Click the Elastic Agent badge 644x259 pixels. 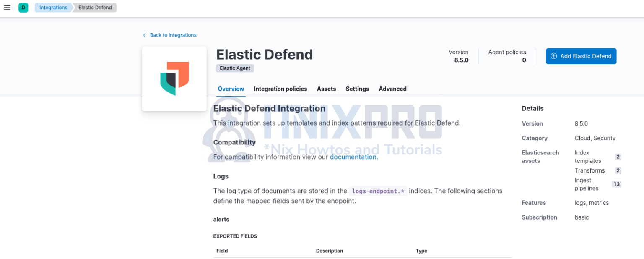(x=235, y=68)
